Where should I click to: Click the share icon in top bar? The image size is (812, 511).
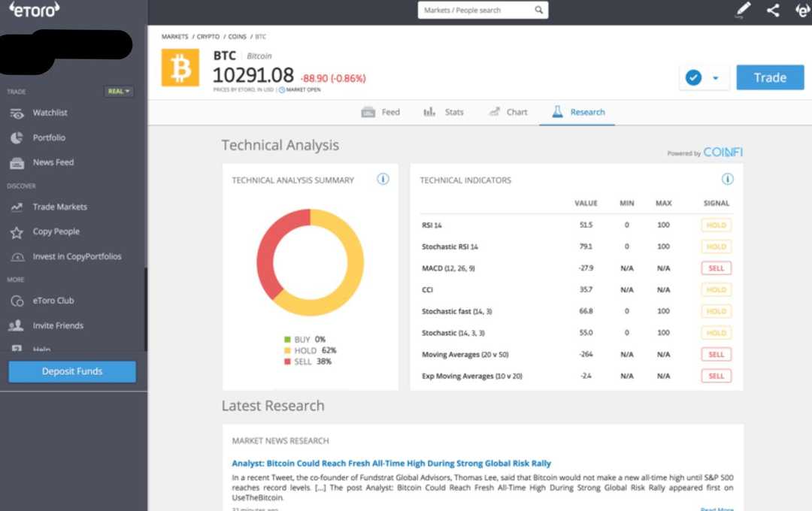click(771, 11)
